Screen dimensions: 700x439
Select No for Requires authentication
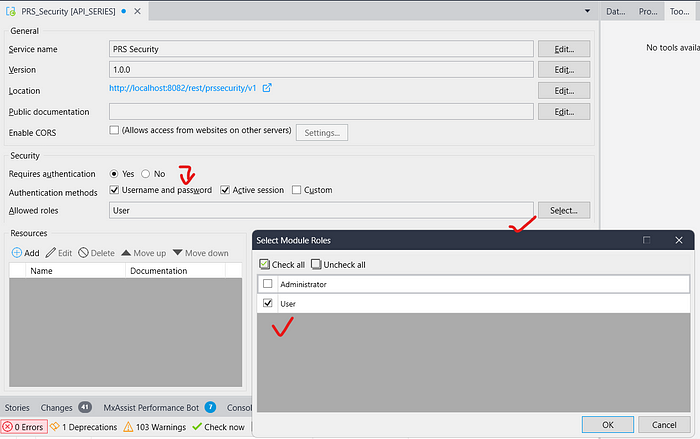tap(146, 173)
